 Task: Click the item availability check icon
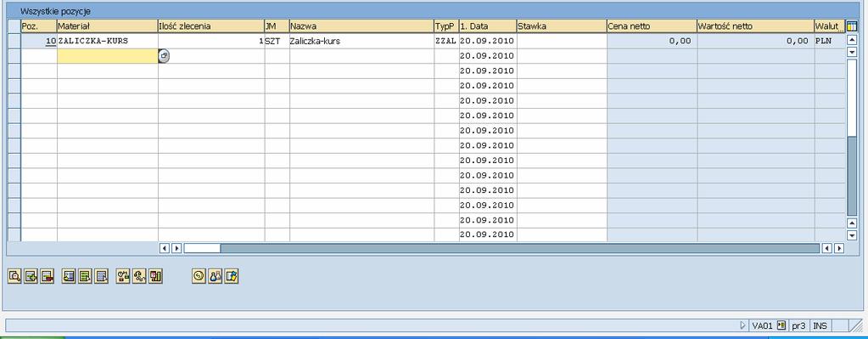click(123, 276)
